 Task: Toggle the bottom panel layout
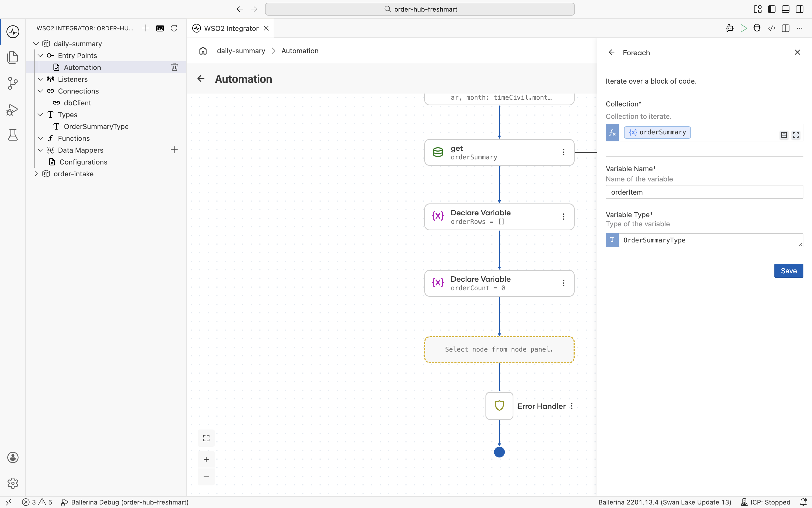785,9
